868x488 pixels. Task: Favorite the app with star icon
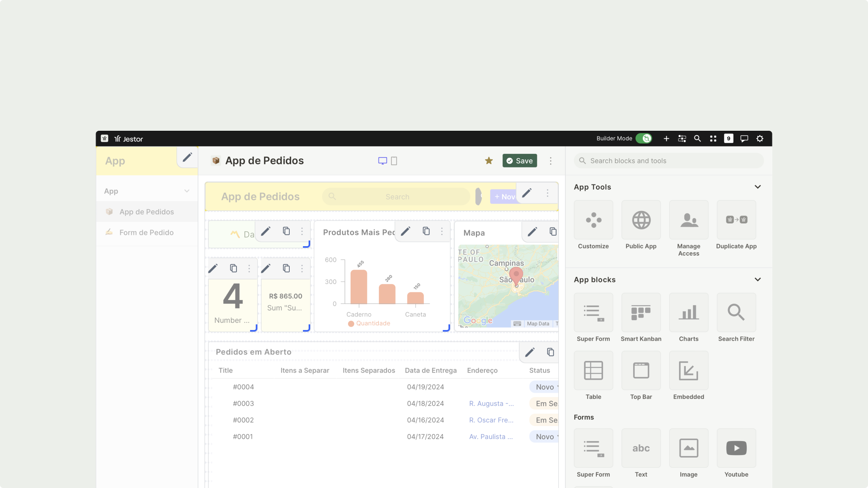pyautogui.click(x=488, y=161)
